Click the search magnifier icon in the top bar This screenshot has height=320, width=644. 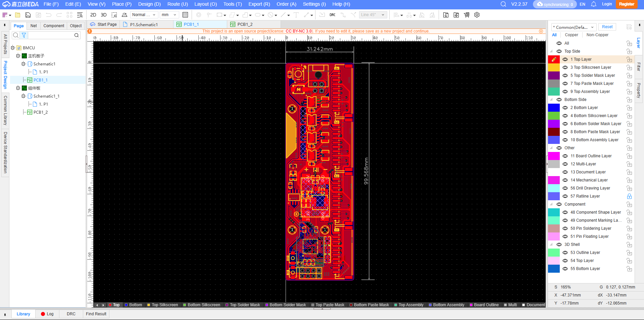coord(503,4)
